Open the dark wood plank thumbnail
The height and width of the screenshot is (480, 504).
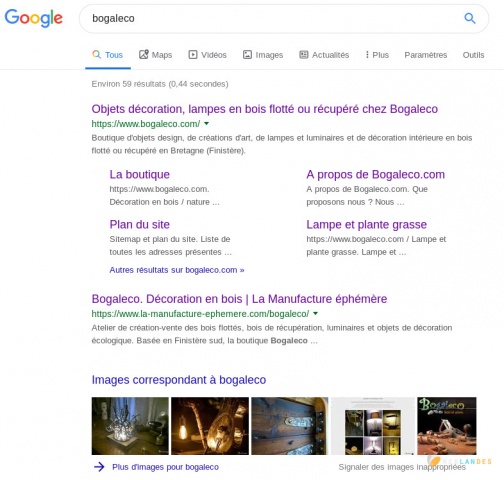click(289, 426)
